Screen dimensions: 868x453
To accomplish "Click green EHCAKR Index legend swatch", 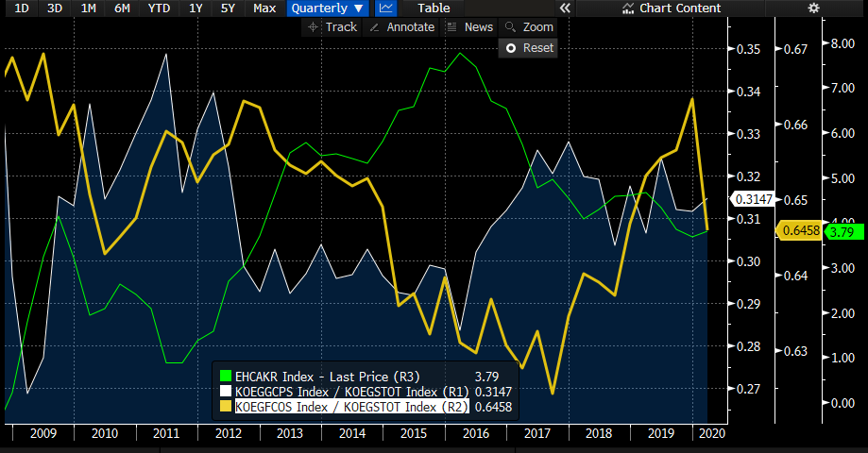I will (226, 377).
